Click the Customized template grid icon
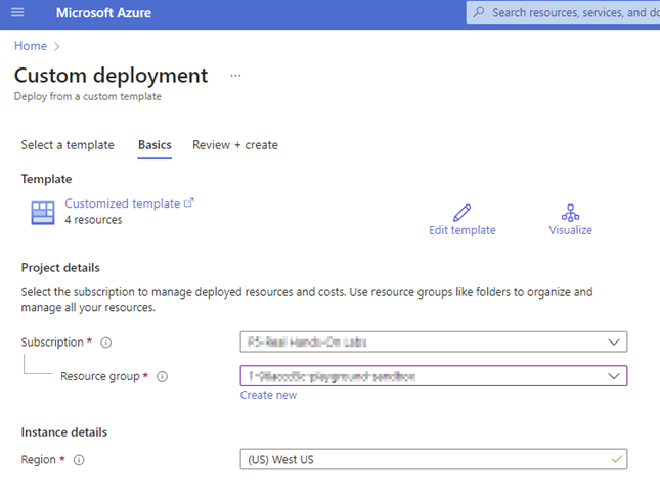Viewport: 660px width, 502px height. coord(43,212)
